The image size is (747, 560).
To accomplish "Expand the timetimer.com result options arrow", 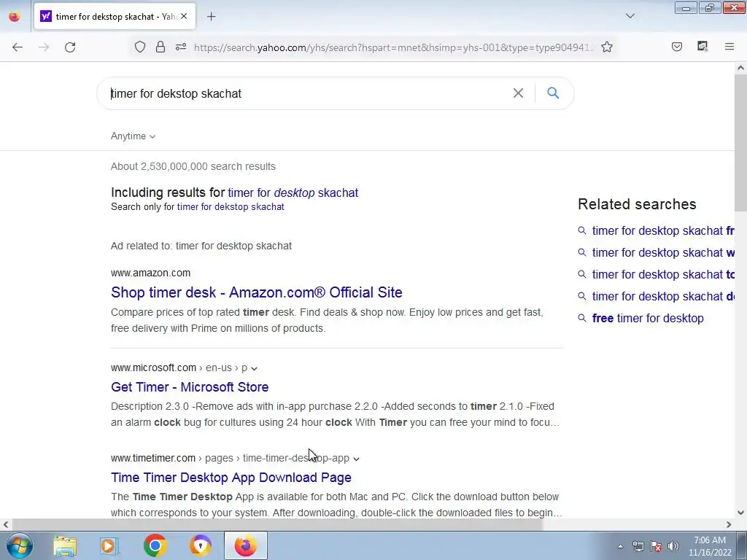I will pos(356,459).
